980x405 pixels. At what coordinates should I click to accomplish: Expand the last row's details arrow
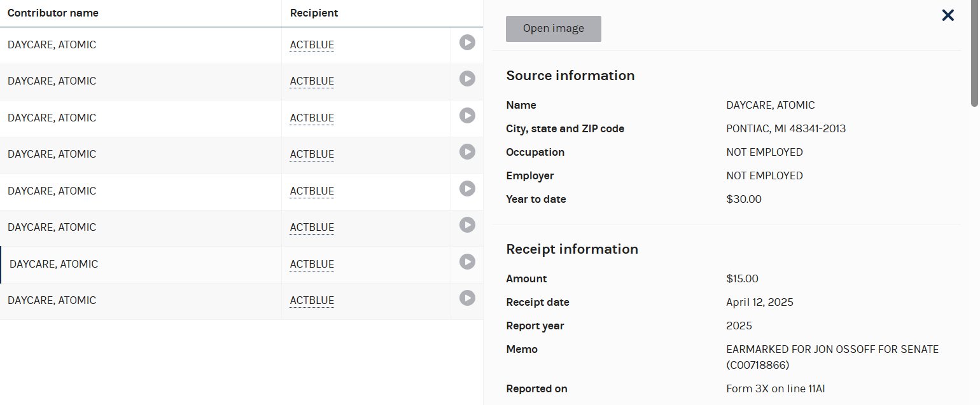467,298
